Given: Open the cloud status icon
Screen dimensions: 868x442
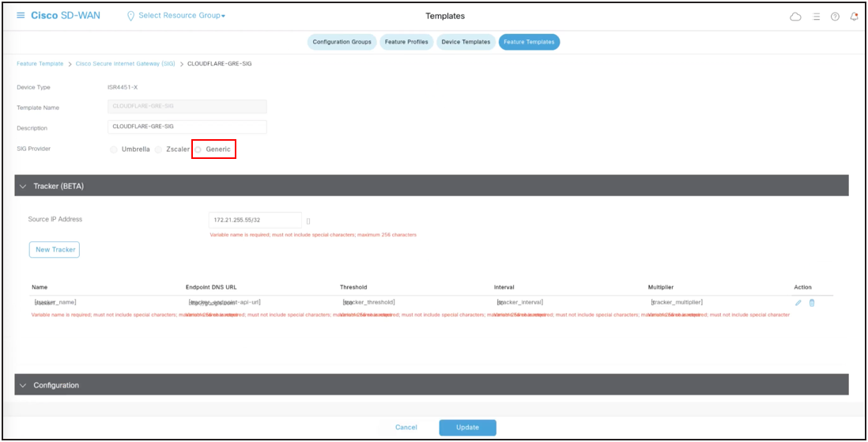Looking at the screenshot, I should pyautogui.click(x=795, y=17).
